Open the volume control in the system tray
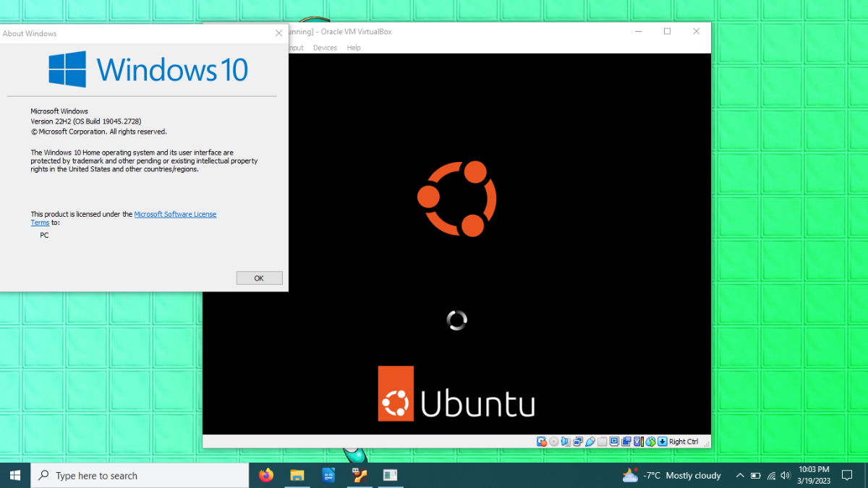 (786, 476)
